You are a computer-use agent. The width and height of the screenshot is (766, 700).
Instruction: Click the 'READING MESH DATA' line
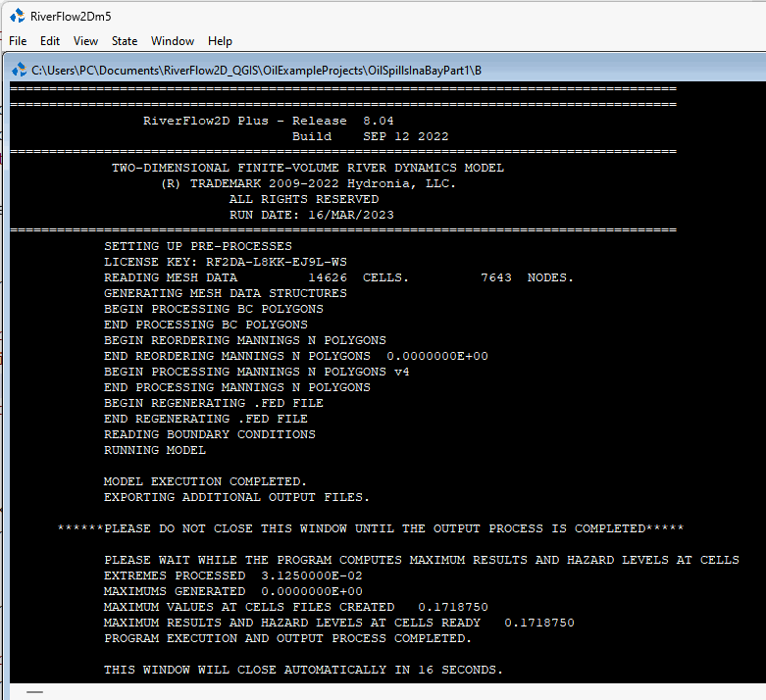coord(338,277)
